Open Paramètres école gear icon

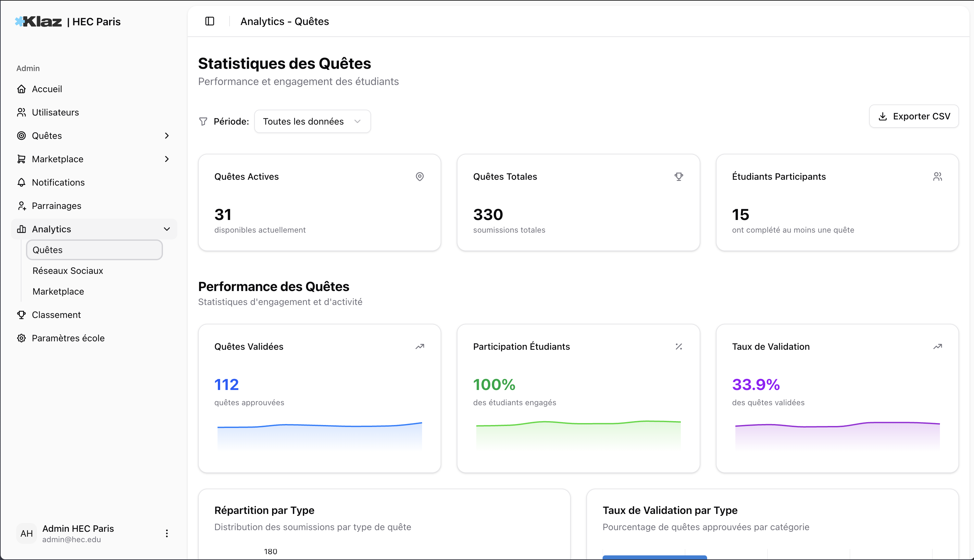click(x=22, y=338)
